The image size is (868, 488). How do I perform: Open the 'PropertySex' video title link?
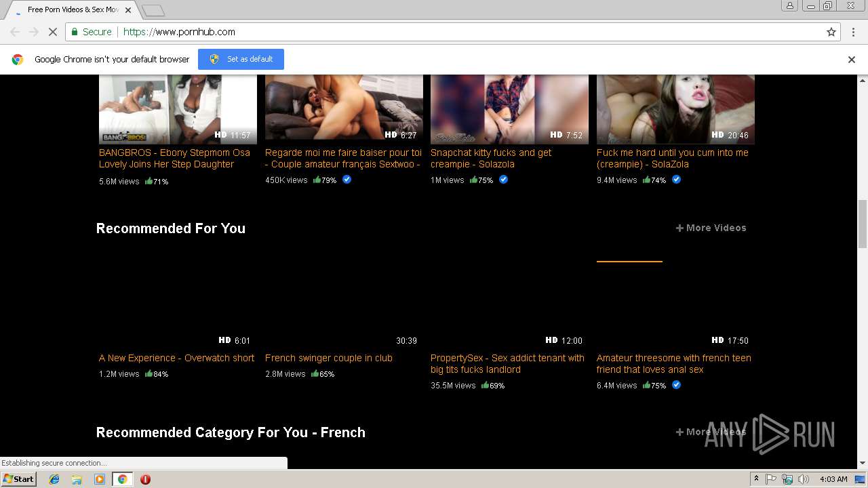click(507, 363)
